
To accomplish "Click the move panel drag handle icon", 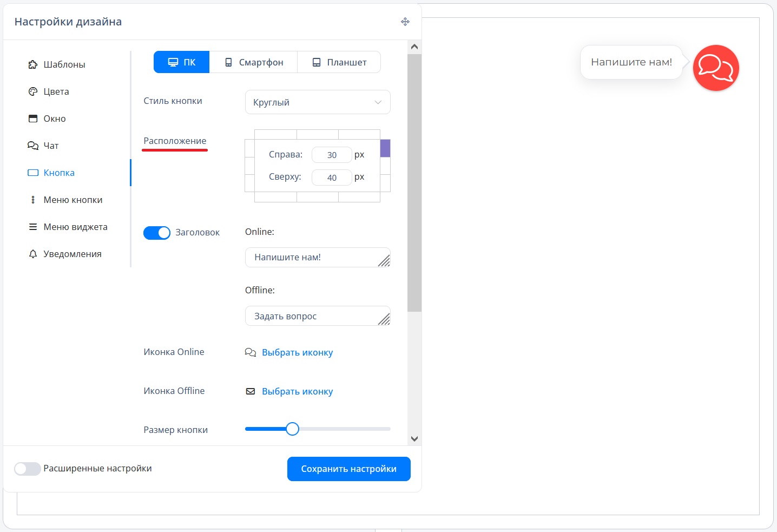I will [x=405, y=22].
